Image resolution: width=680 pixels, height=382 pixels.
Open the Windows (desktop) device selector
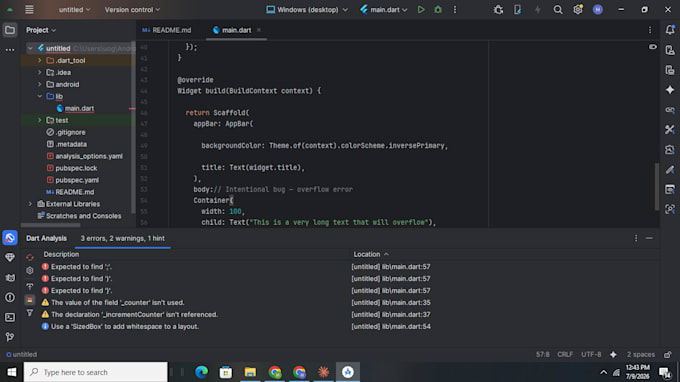(307, 10)
